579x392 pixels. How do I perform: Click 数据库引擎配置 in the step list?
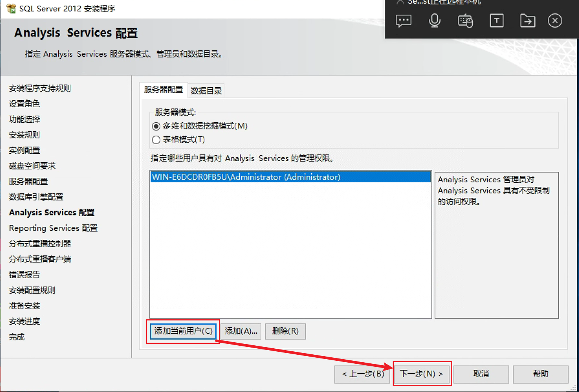[x=36, y=197]
